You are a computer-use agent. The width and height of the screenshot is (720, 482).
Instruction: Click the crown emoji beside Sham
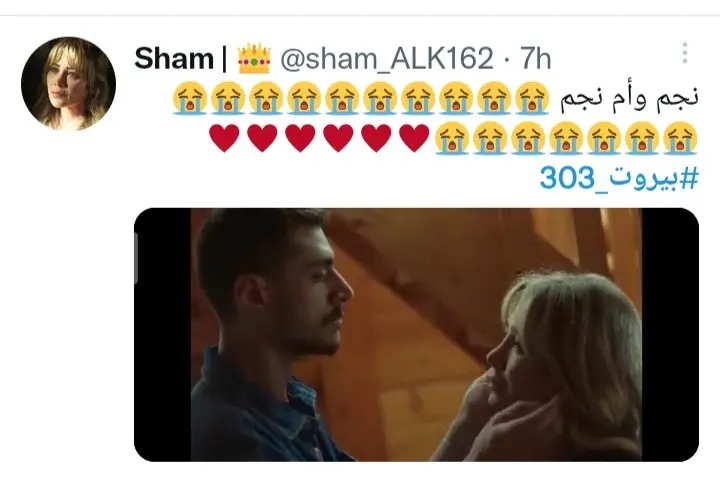pyautogui.click(x=254, y=59)
